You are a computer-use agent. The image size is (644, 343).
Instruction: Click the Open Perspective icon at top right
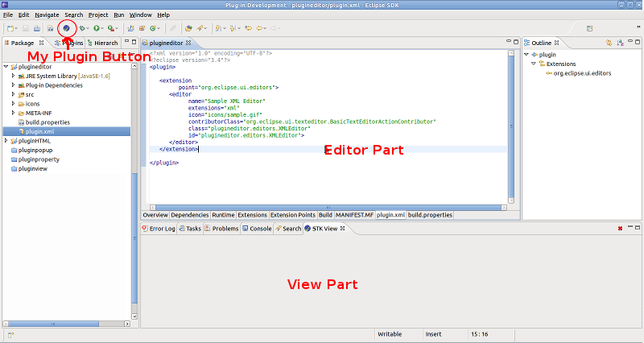(x=590, y=28)
